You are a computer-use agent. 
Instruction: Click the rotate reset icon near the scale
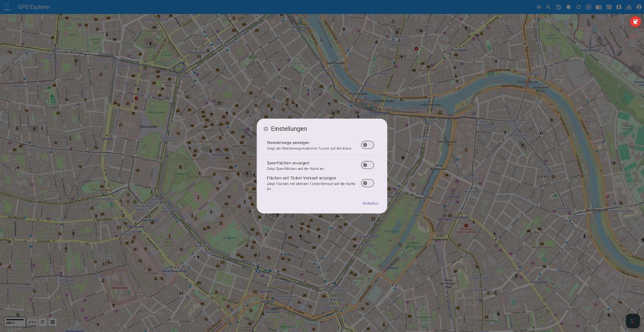tap(42, 322)
